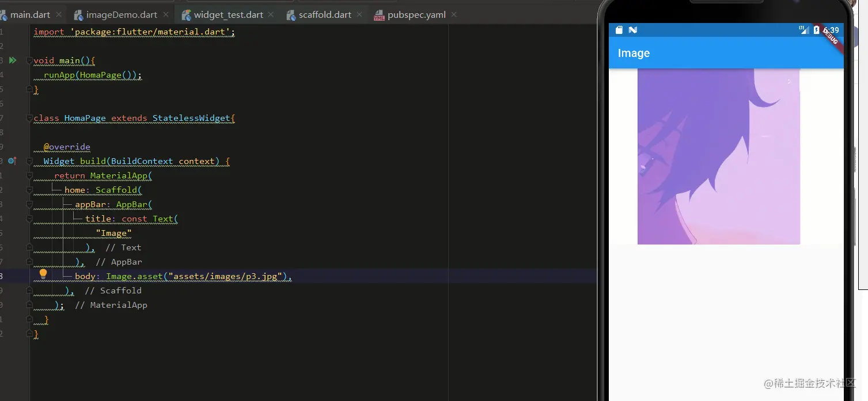The image size is (868, 401).
Task: Click fold end marker on the // Text line
Action: pos(29,247)
